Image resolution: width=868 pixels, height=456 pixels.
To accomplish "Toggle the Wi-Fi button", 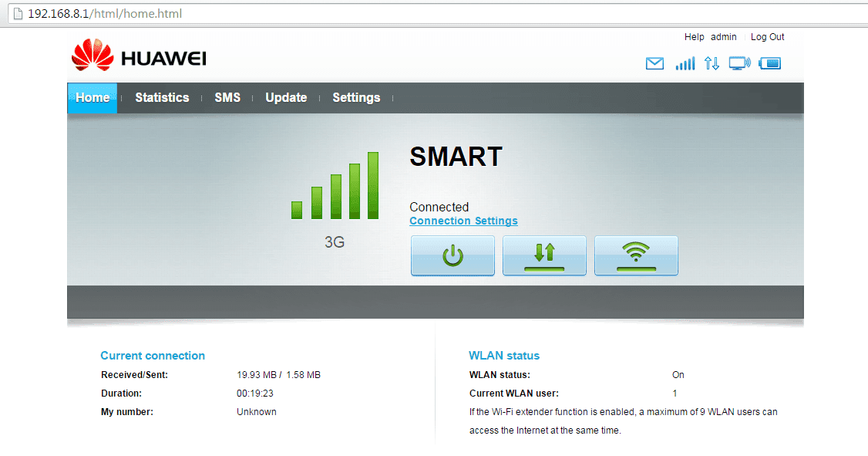I will point(636,255).
